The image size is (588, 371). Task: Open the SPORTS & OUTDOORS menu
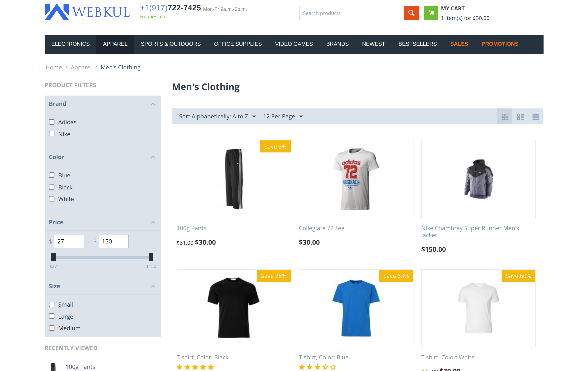click(x=170, y=44)
